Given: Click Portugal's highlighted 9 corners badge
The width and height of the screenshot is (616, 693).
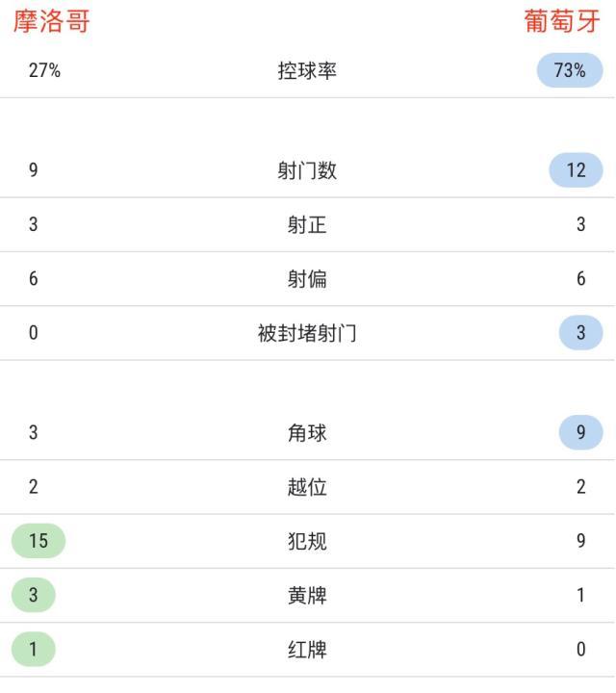Looking at the screenshot, I should 580,432.
